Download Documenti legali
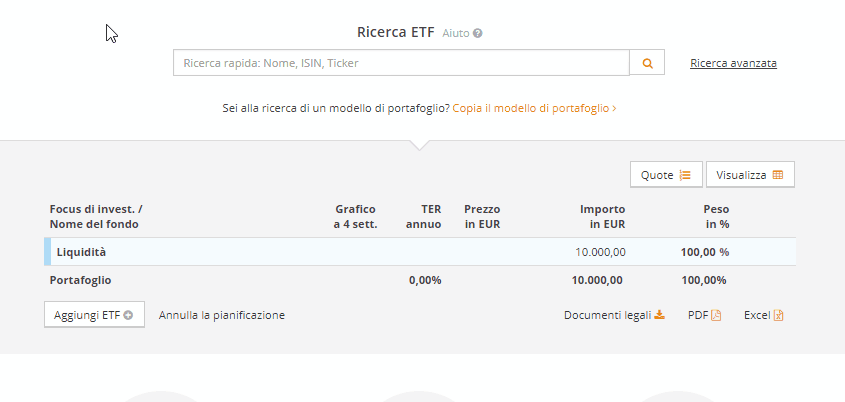The image size is (845, 402). 614,315
